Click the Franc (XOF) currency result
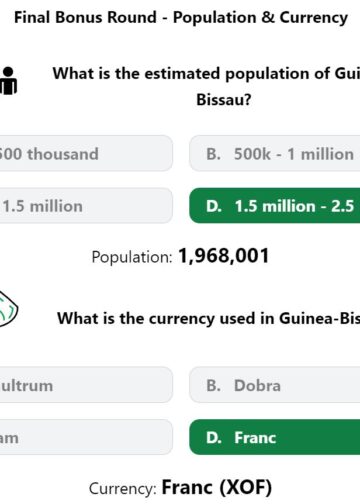The height and width of the screenshot is (504, 360). (217, 487)
